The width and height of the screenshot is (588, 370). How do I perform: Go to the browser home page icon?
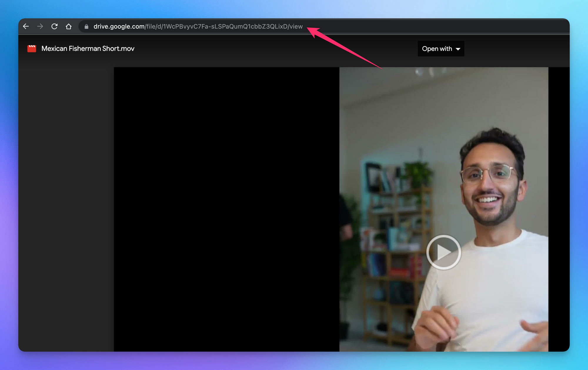69,26
